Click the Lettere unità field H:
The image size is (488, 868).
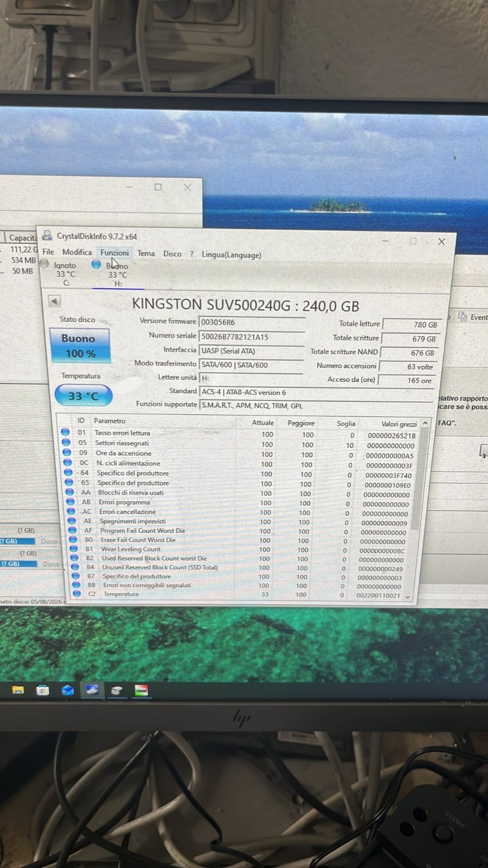[251, 378]
